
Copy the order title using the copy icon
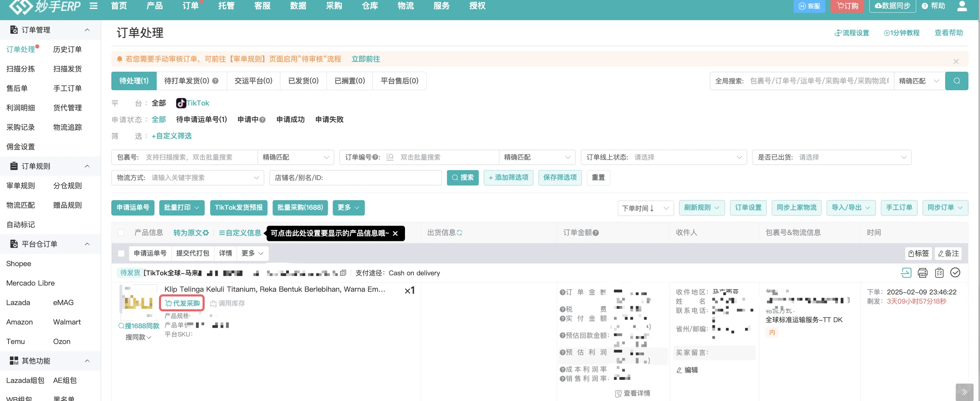coord(342,273)
